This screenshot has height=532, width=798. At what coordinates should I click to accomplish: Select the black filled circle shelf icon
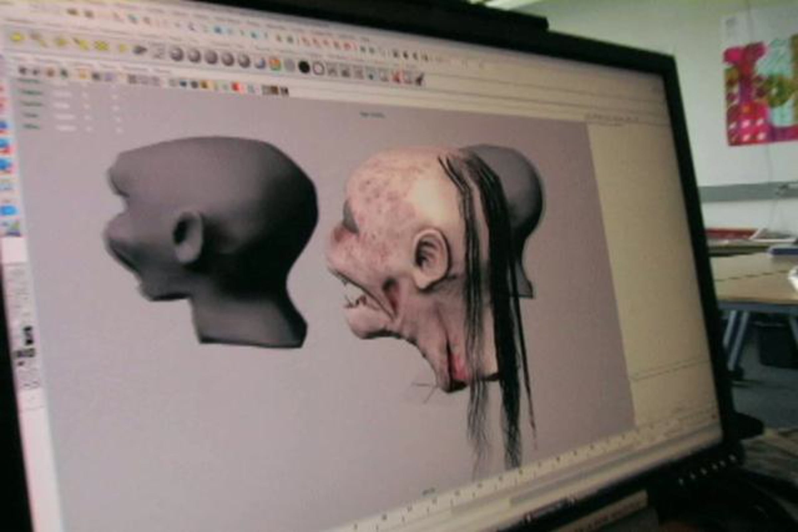(x=304, y=67)
